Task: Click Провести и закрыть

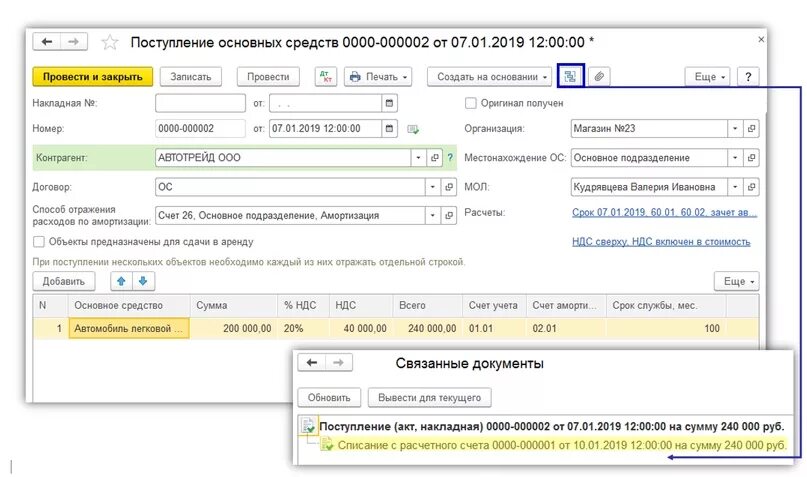Action: pos(93,77)
